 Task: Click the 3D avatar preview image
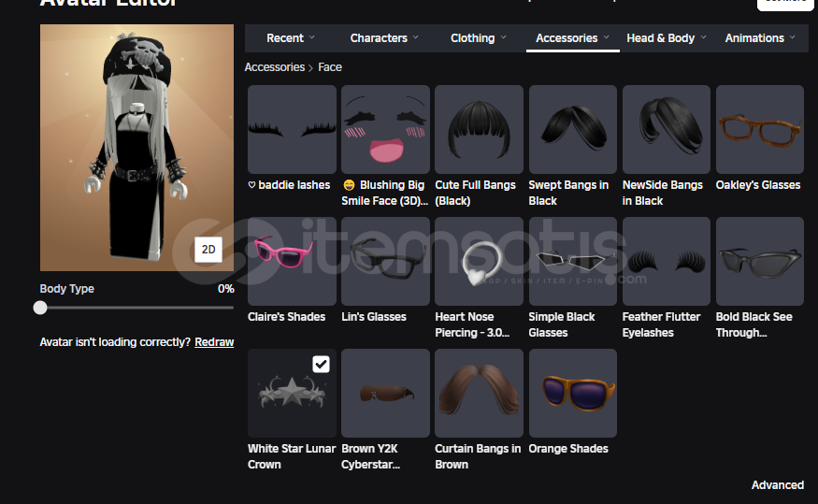136,148
